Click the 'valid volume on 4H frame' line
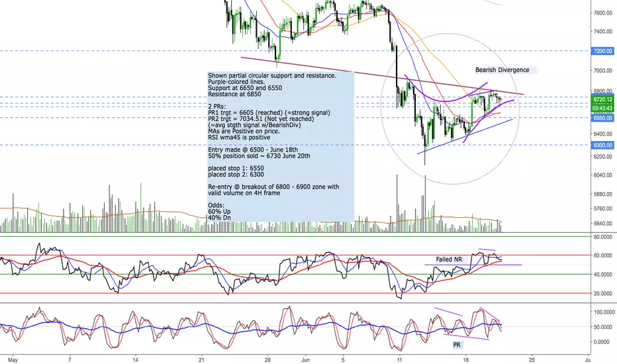 tap(244, 193)
